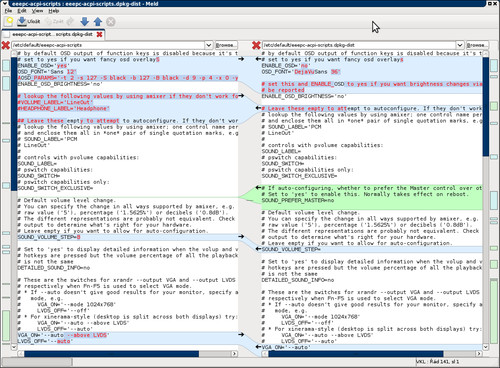Click right file path field eeepc-acpi-scripts.dpkg-dist

pyautogui.click(x=359, y=45)
